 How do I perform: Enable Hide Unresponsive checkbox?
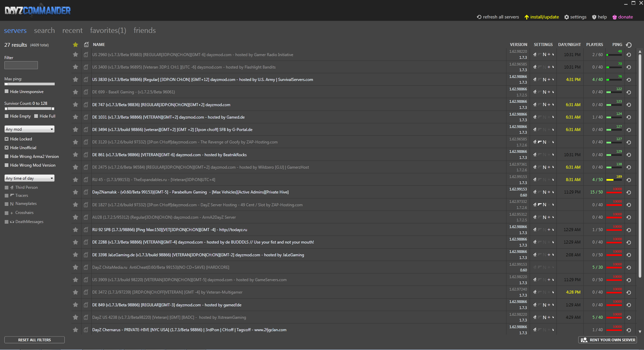click(x=6, y=91)
